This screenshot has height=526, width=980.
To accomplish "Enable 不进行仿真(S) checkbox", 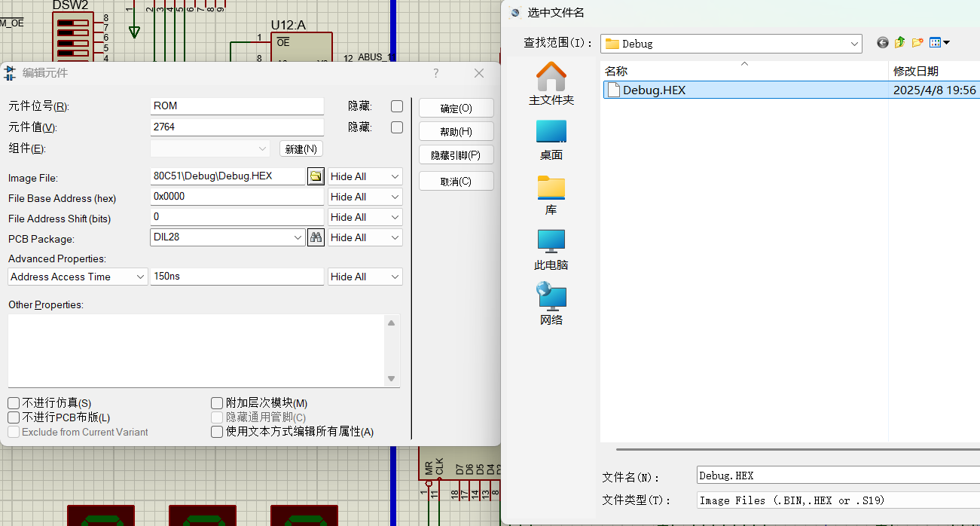I will pos(14,403).
